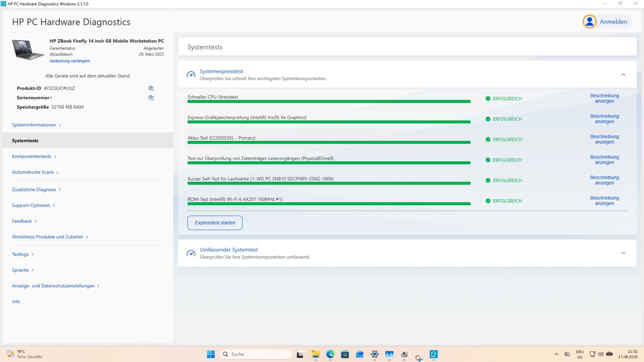Viewport: 644px width, 362px height.
Task: Open Anzeige- und Datenschutzeinstellungen
Action: pyautogui.click(x=56, y=286)
